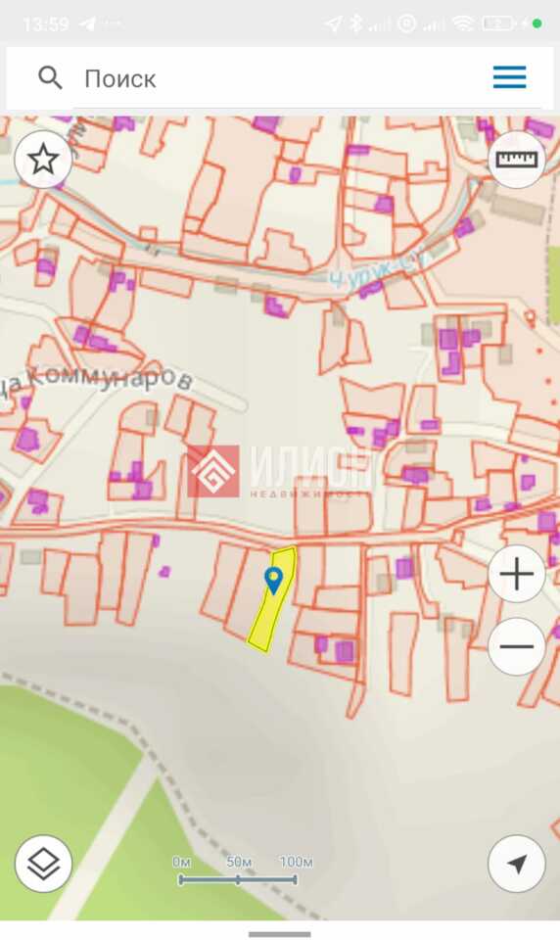Image resolution: width=560 pixels, height=940 pixels.
Task: Open the map layers switcher
Action: click(43, 864)
